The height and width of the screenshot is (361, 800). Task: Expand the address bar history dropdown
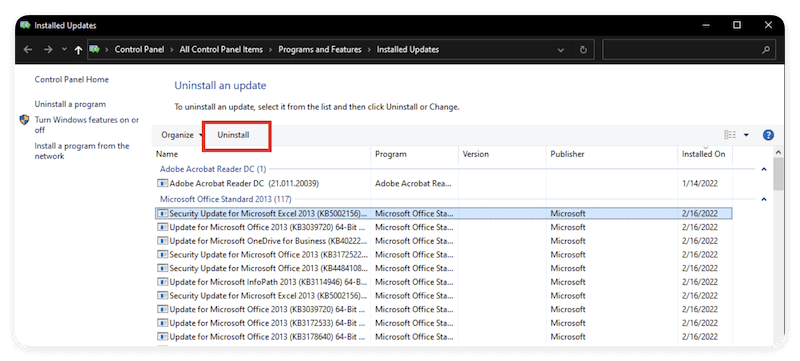coord(561,50)
